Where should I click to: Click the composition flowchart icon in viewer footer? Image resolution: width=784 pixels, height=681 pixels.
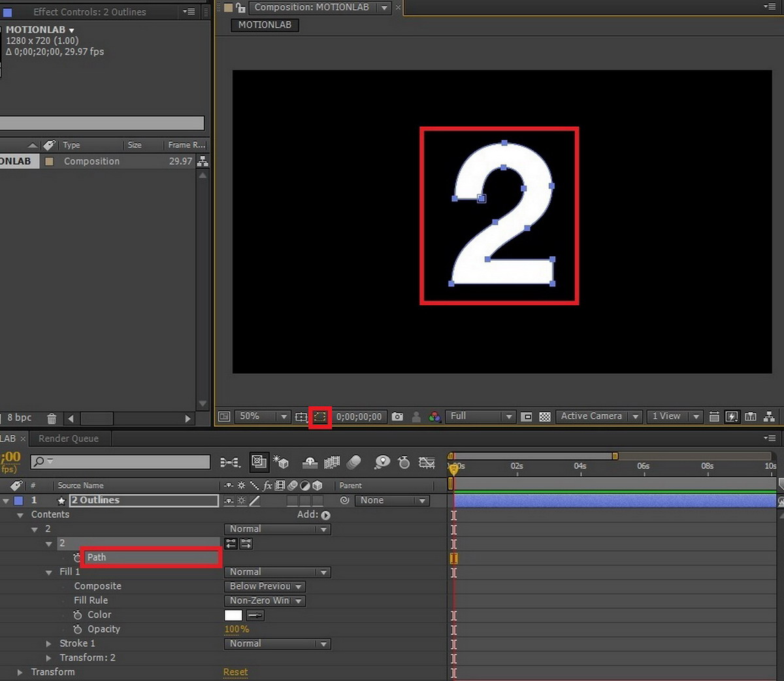769,416
